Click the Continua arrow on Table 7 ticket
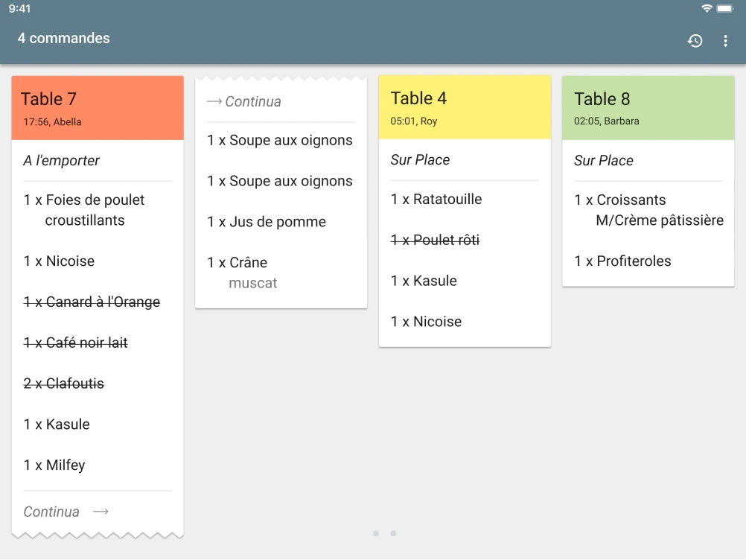The image size is (746, 560). coord(101,512)
